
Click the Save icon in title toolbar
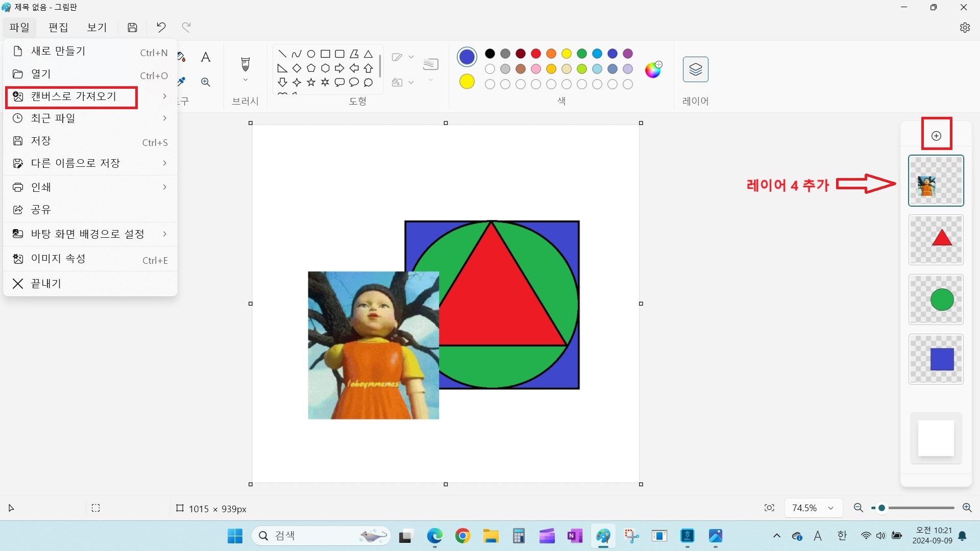[132, 28]
